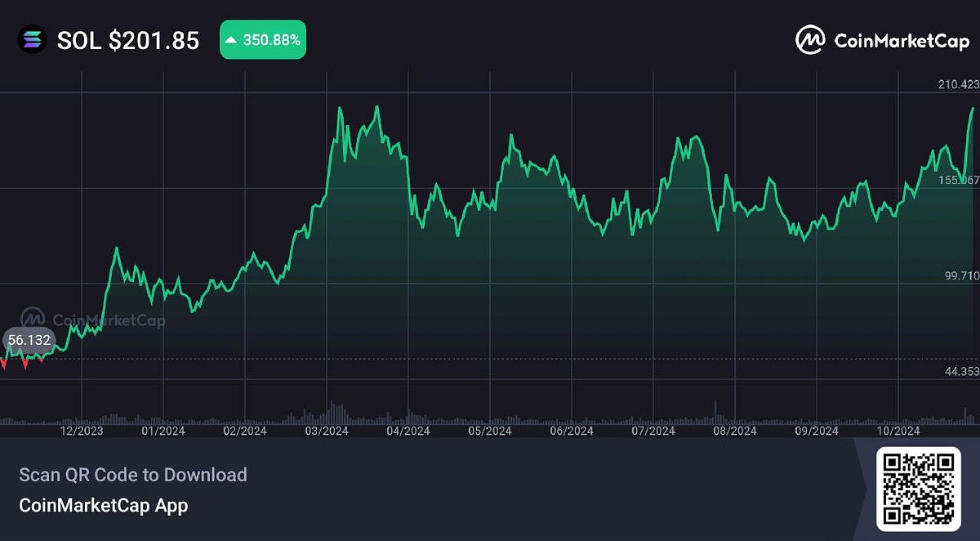The width and height of the screenshot is (980, 541).
Task: Click the 09/2024 date label
Action: click(816, 431)
